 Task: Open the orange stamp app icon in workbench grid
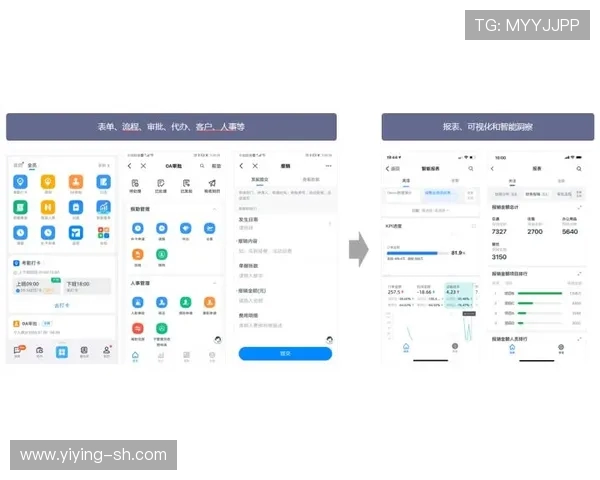click(76, 181)
